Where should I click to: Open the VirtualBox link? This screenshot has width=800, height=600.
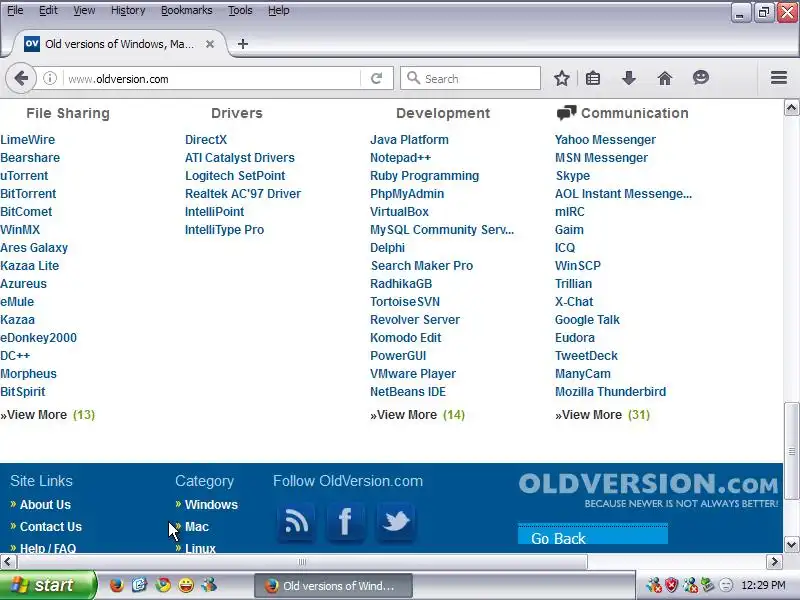pyautogui.click(x=399, y=212)
